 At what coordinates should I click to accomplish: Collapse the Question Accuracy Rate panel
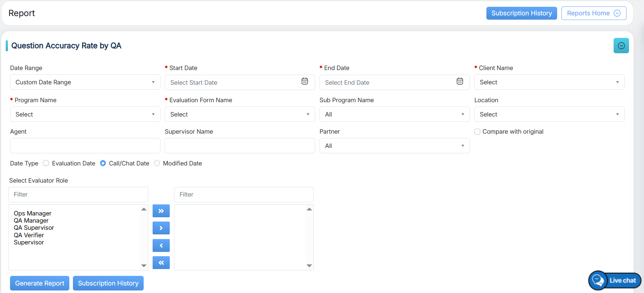pos(621,46)
